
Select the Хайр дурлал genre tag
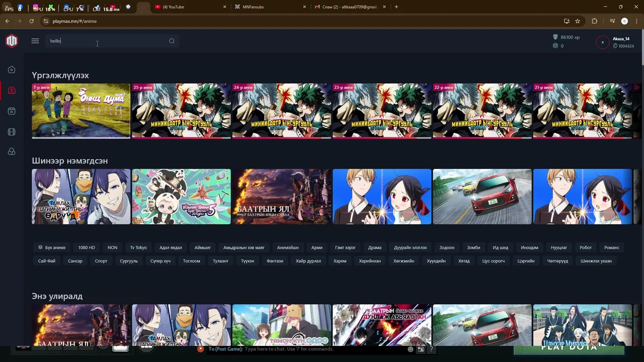point(308,261)
